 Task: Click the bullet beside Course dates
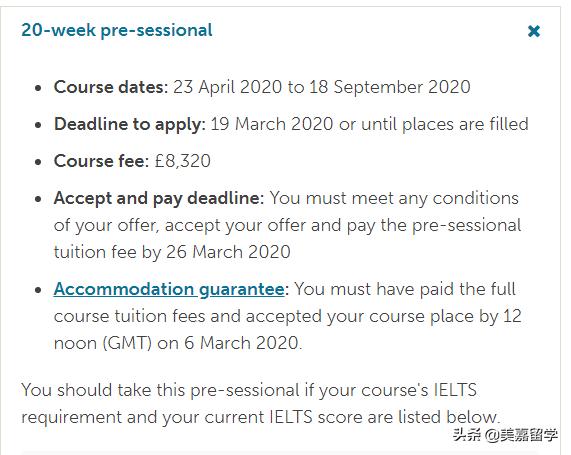click(x=38, y=88)
